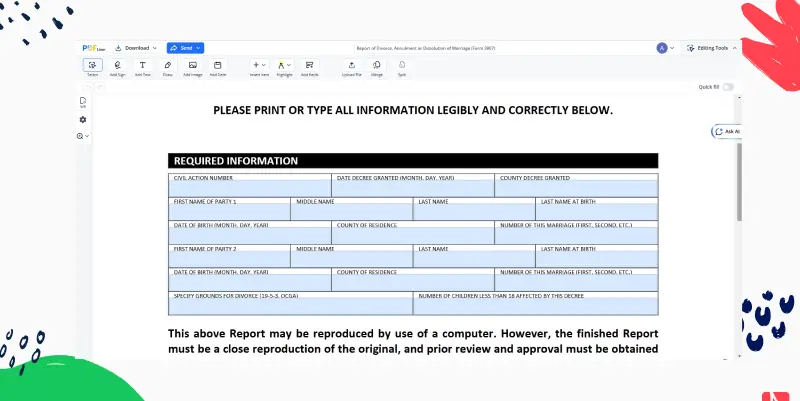The image size is (800, 401).
Task: Click the document title field
Action: [426, 48]
